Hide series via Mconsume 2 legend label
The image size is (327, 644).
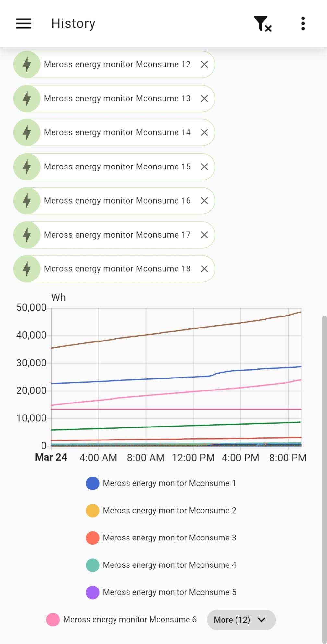169,511
